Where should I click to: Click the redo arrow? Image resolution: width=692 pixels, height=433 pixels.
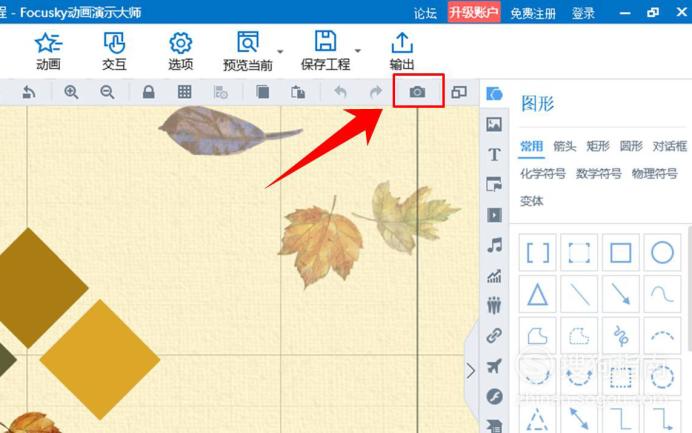pyautogui.click(x=376, y=92)
